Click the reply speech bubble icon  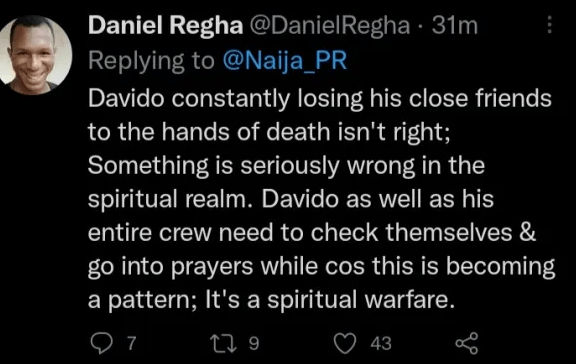(101, 343)
